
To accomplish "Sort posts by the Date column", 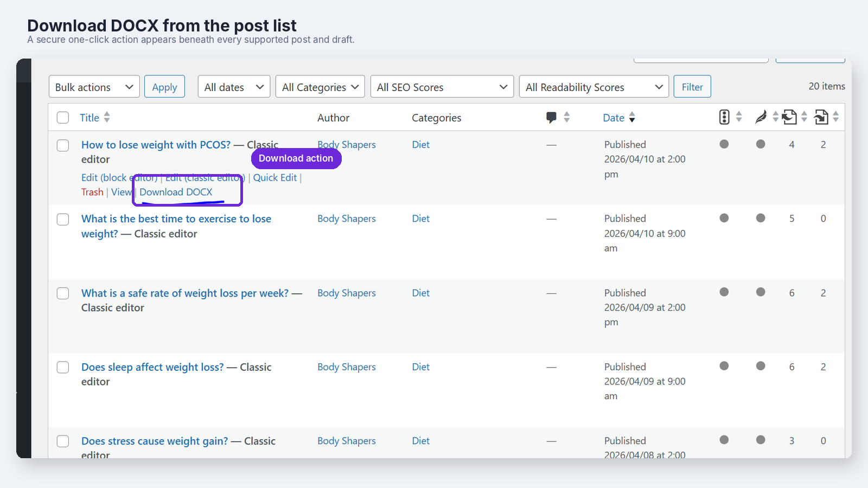I will [x=619, y=118].
